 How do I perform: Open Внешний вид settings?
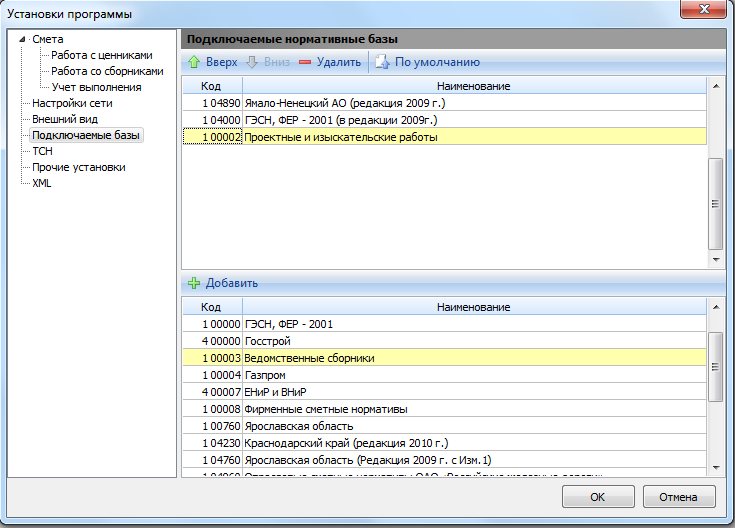coord(65,119)
